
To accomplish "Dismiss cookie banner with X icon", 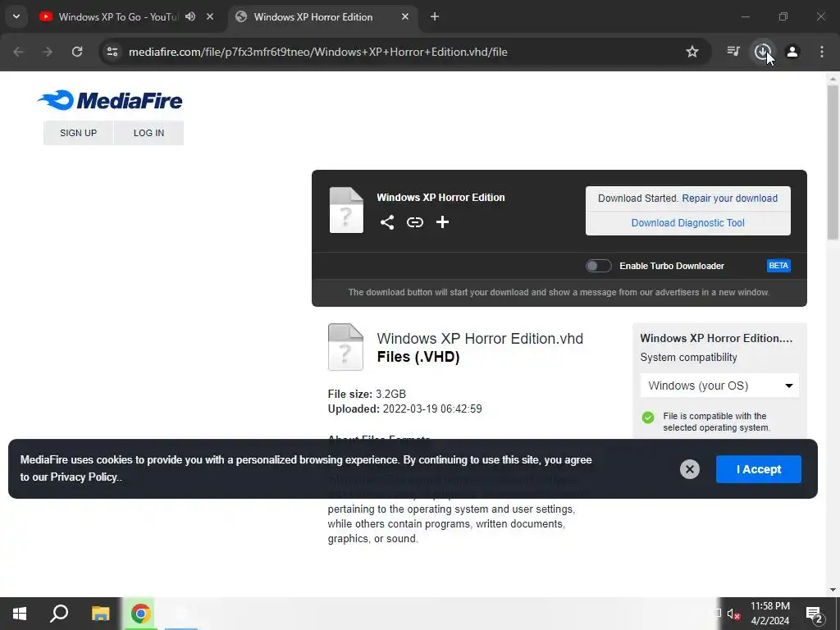I will (689, 469).
